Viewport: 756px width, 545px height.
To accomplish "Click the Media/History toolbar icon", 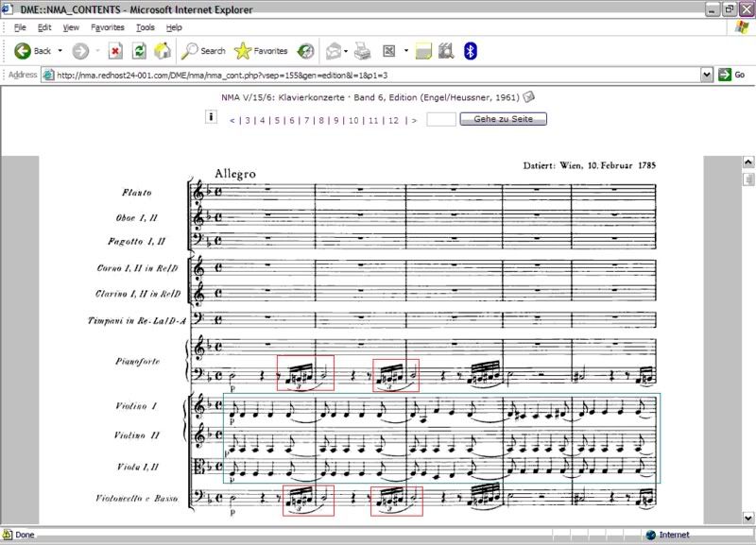I will pyautogui.click(x=305, y=51).
